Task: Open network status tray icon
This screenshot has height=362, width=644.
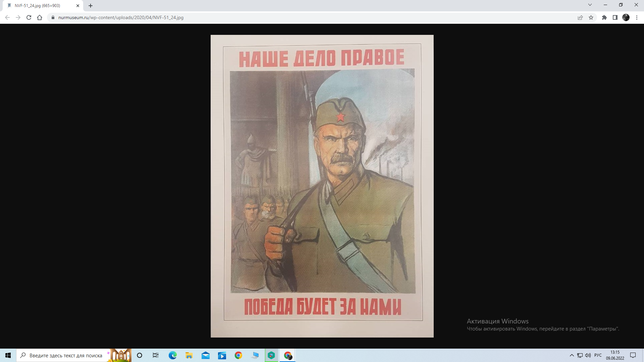Action: tap(580, 355)
